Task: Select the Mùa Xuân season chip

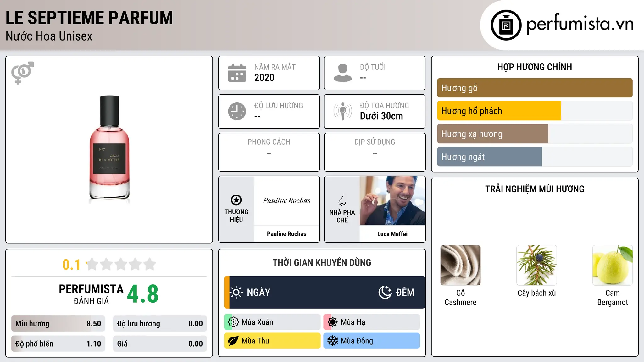Action: coord(272,322)
